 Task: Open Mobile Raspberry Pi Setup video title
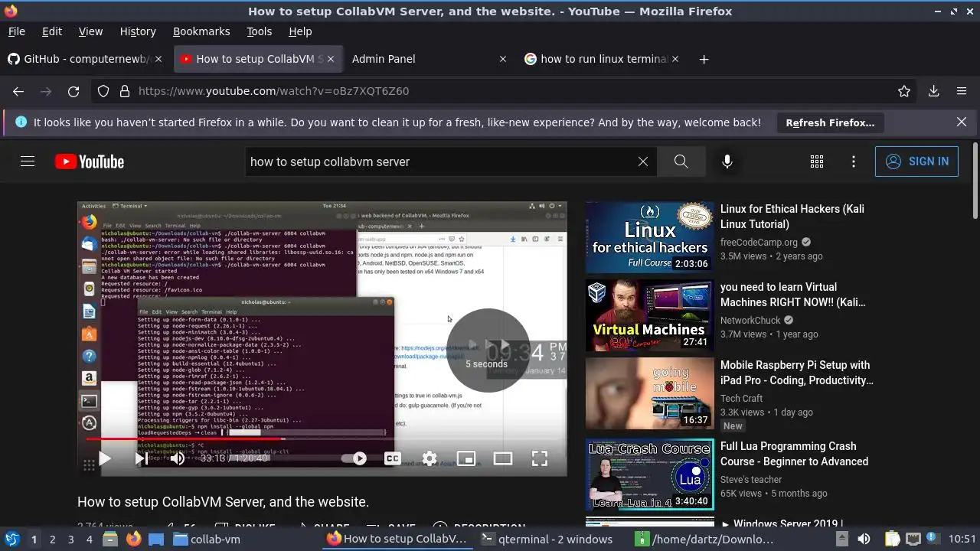pyautogui.click(x=795, y=373)
